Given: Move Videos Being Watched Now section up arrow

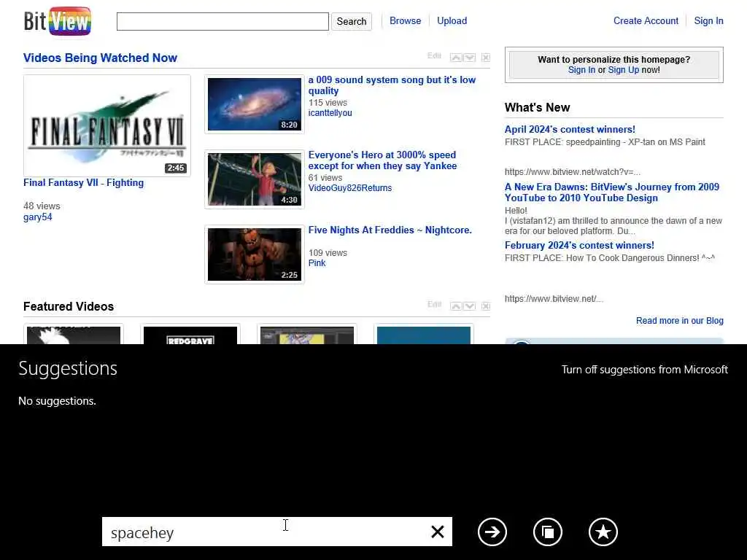Looking at the screenshot, I should pyautogui.click(x=456, y=58).
